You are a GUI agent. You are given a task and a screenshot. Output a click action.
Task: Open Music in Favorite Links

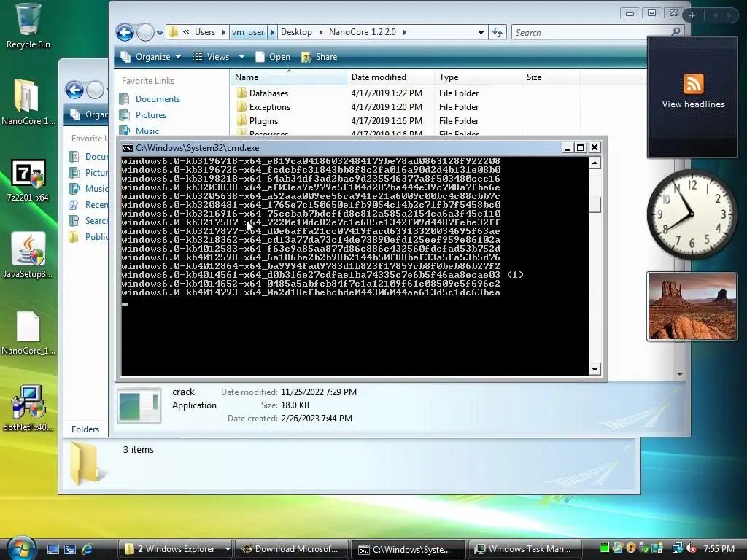(x=147, y=131)
